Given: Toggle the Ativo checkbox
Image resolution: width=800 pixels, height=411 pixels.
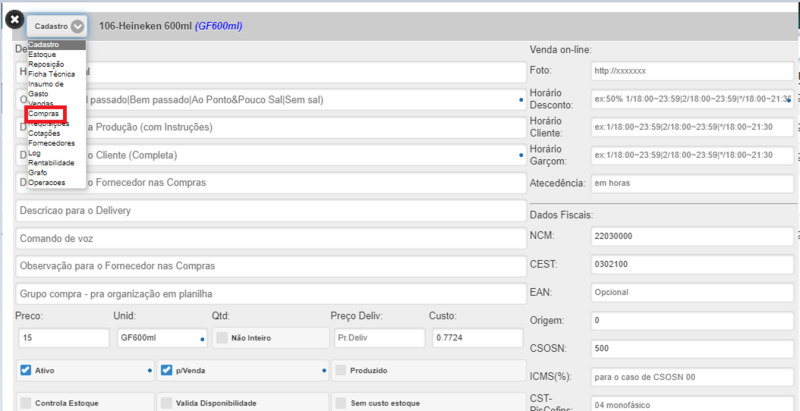Looking at the screenshot, I should (x=26, y=370).
